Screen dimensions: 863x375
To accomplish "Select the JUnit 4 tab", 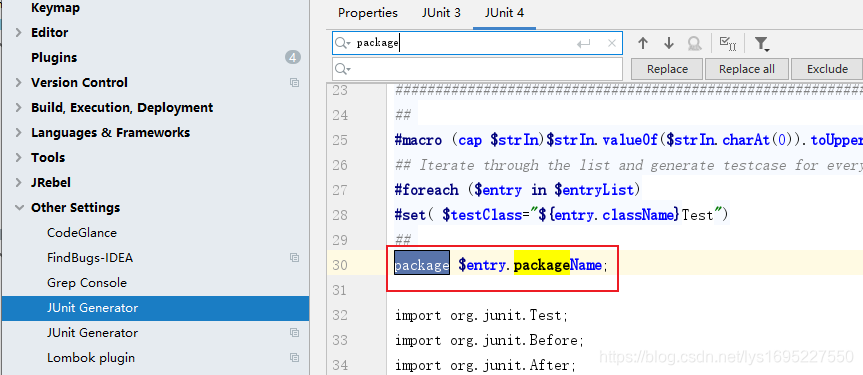I will [x=504, y=13].
